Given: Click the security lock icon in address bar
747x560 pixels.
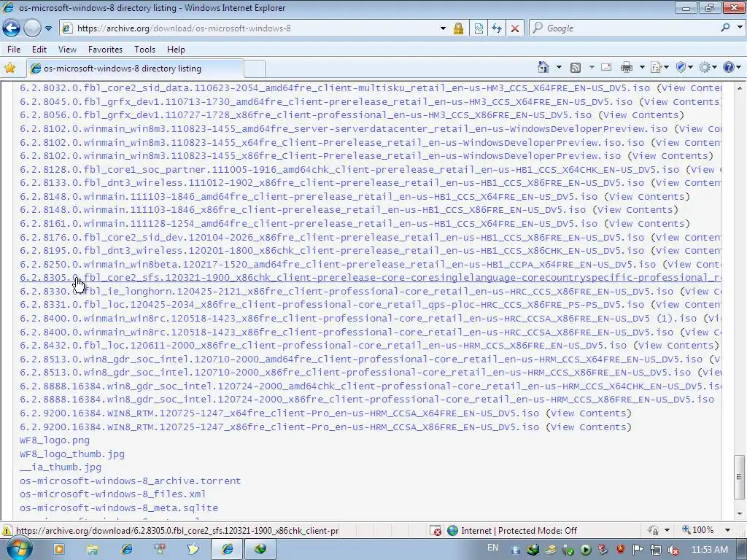Looking at the screenshot, I should click(x=458, y=28).
